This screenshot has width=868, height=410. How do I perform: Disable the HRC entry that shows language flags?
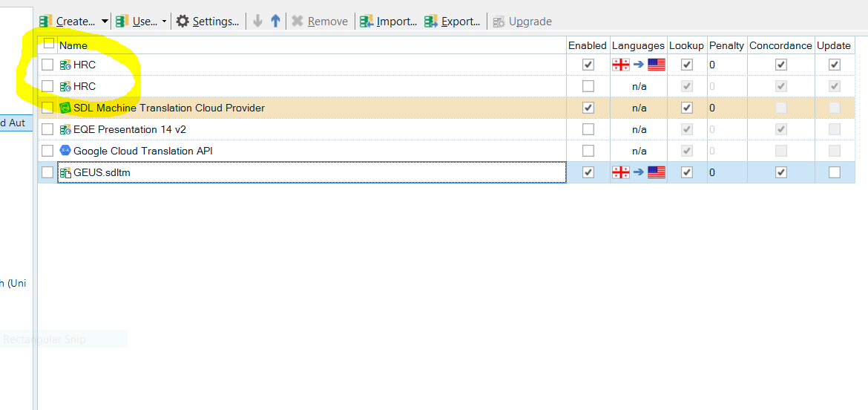click(x=588, y=65)
